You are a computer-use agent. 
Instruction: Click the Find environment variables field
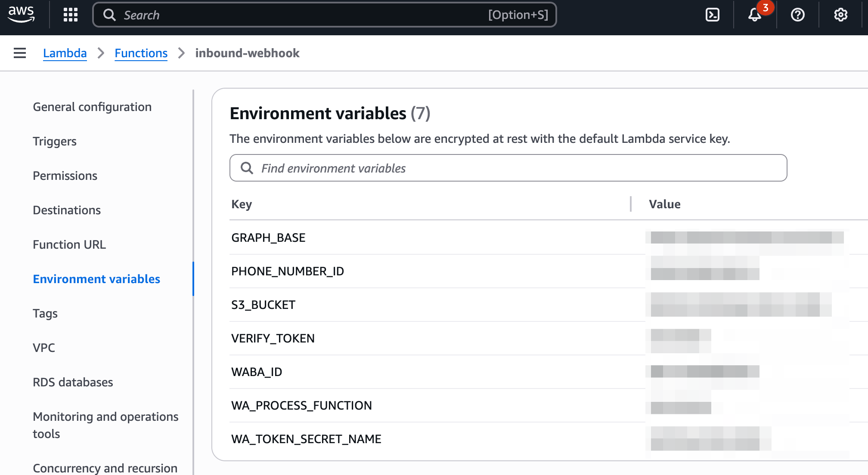[x=508, y=168]
